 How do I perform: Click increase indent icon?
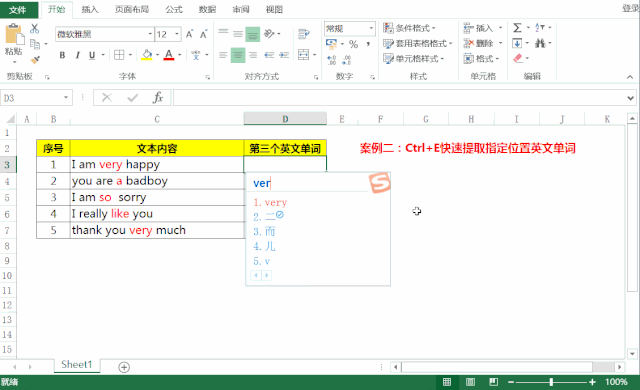click(x=284, y=55)
